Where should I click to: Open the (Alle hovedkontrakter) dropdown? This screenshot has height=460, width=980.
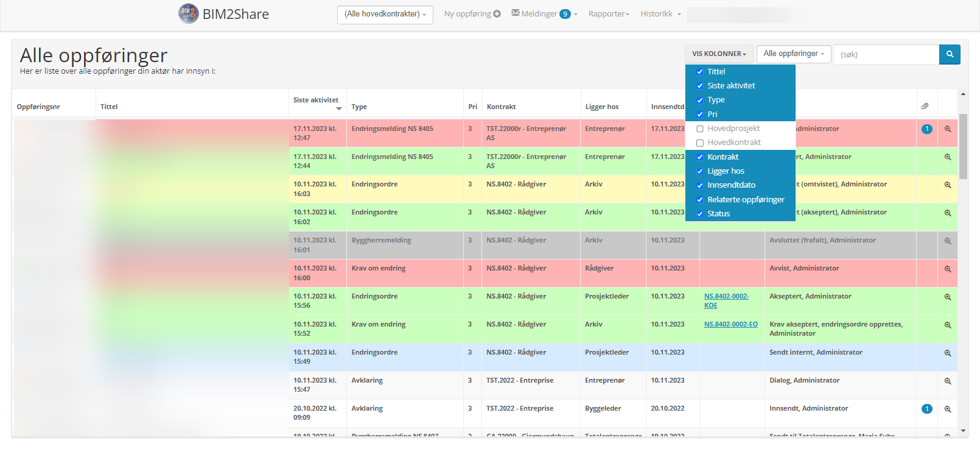click(x=385, y=14)
